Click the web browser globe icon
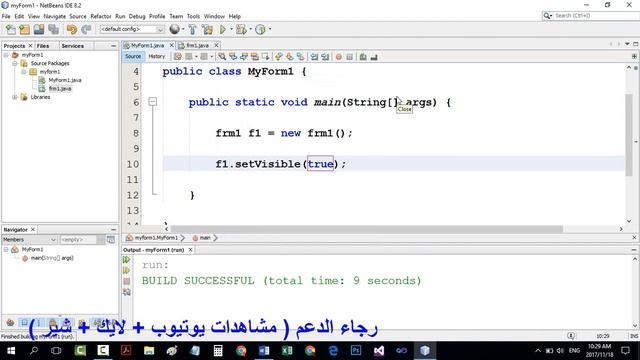The image size is (640, 360). point(174,29)
